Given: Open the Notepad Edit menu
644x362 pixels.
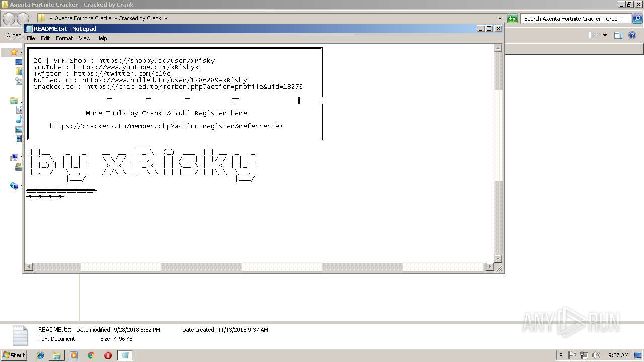Looking at the screenshot, I should 45,38.
